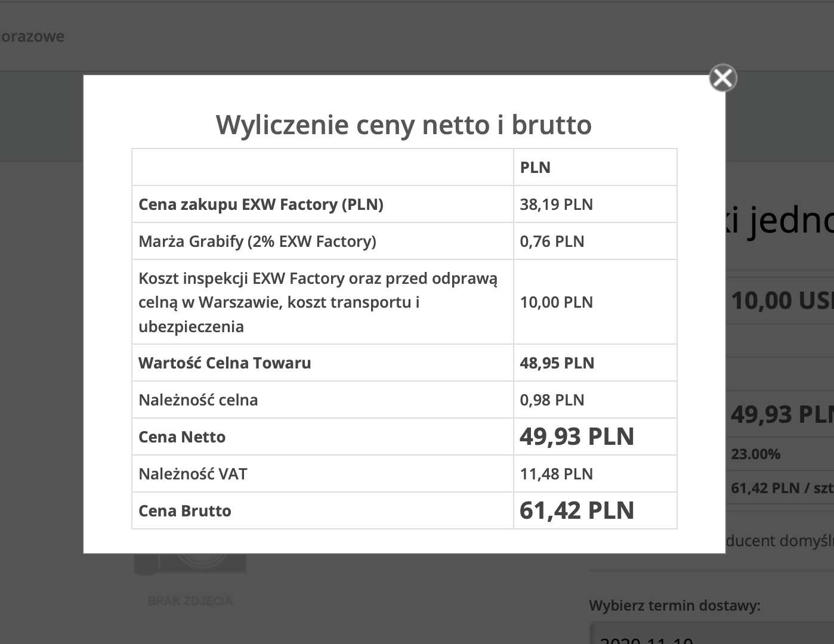Open the delivery date field below 'Wybierz termin dostawy'
The image size is (834, 644).
711,633
